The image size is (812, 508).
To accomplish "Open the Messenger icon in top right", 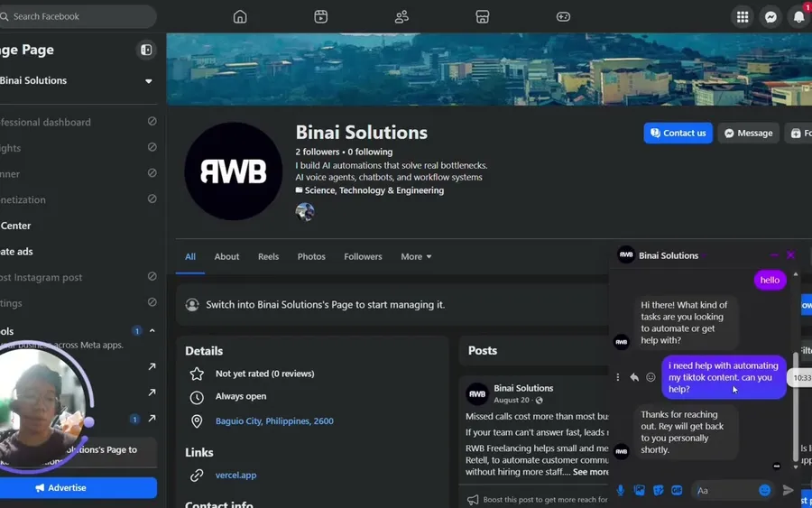I will pyautogui.click(x=770, y=17).
